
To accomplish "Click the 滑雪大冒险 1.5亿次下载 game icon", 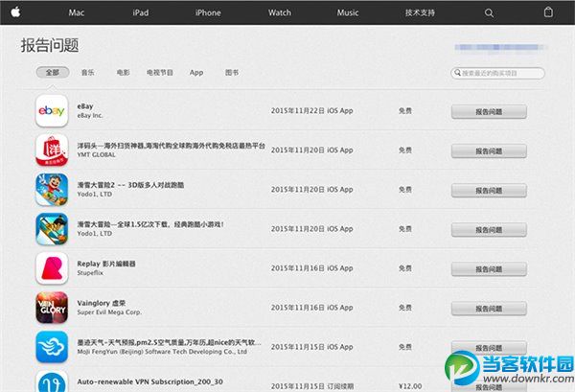I will 52,229.
